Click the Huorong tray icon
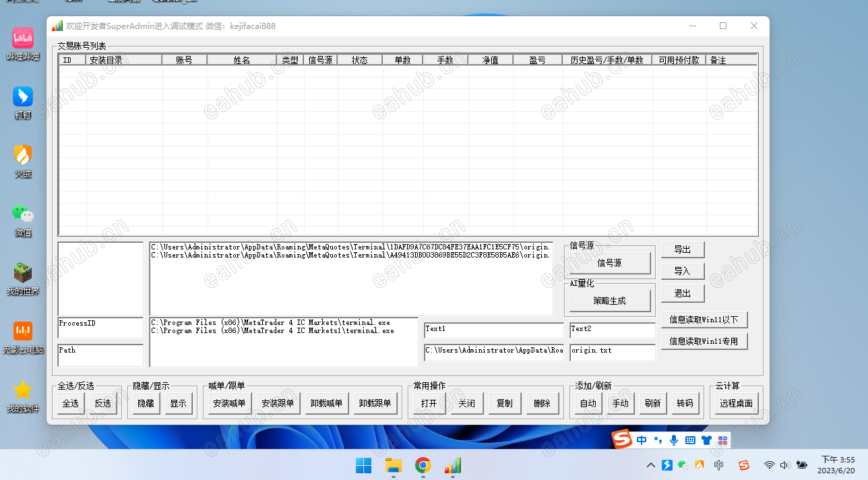This screenshot has width=868, height=480. click(700, 465)
